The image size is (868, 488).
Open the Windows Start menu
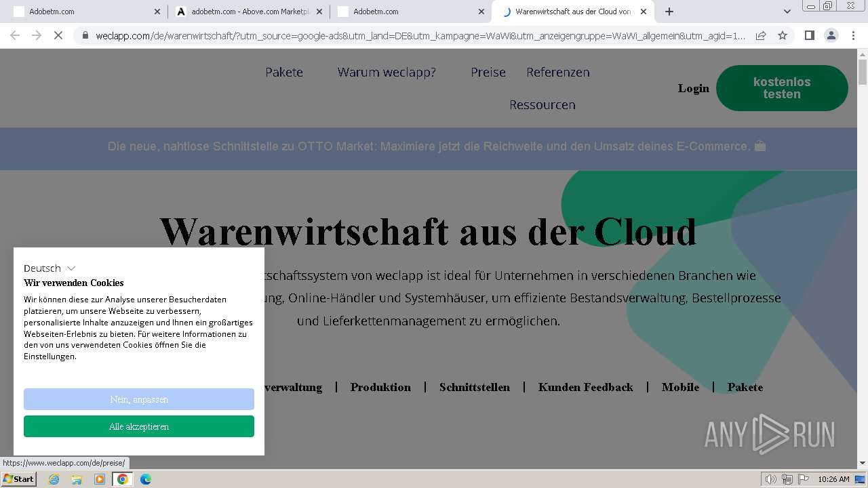pos(18,479)
